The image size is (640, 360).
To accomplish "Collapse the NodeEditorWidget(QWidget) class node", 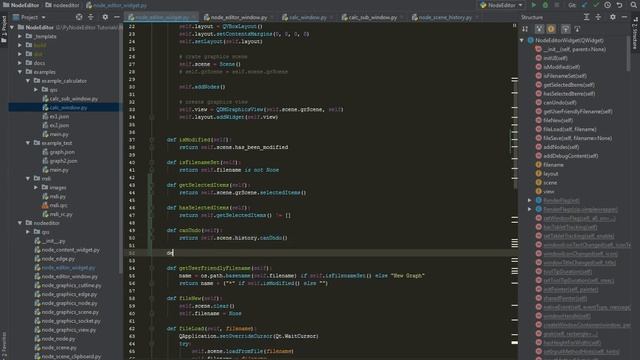I will point(522,40).
